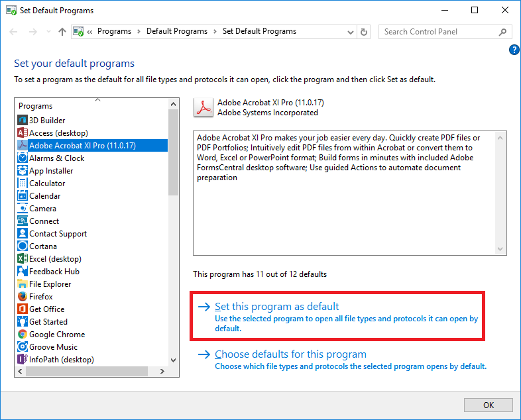
Task: Click the forward navigation arrow
Action: click(x=33, y=32)
